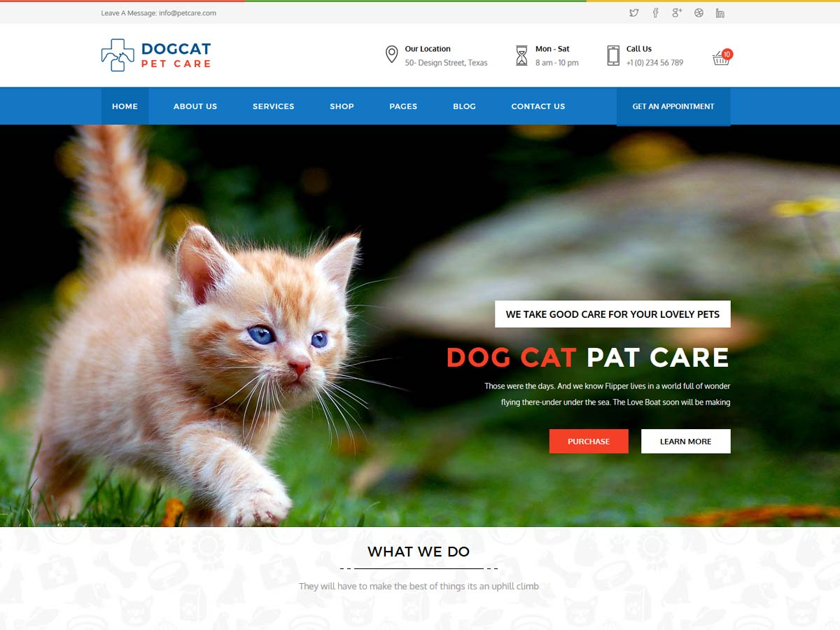Click the red Purchase button

point(589,441)
